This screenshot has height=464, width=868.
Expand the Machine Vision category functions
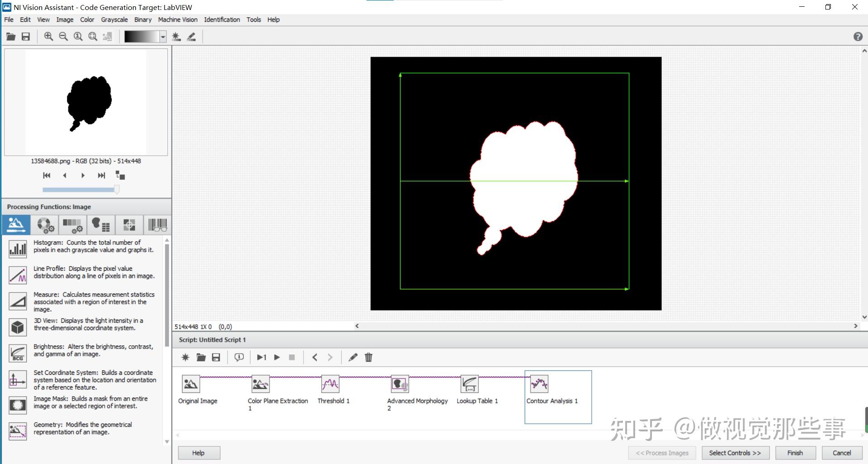[x=129, y=225]
